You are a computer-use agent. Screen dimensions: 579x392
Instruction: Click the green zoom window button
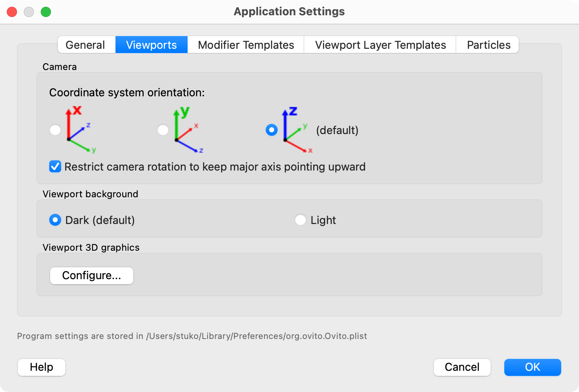[x=46, y=12]
